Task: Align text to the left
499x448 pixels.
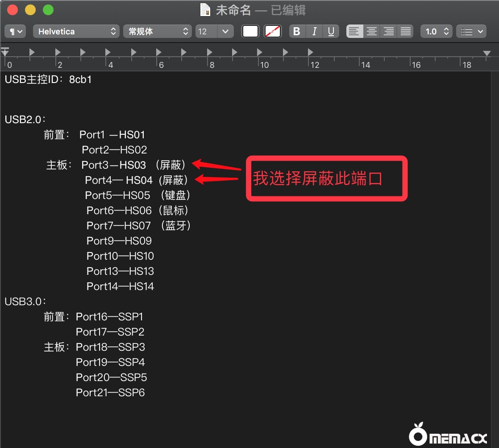Action: 354,32
